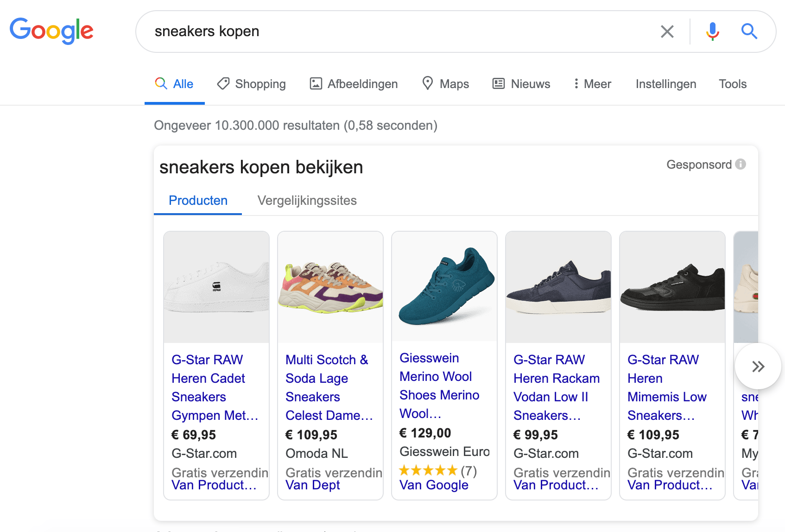Open the black G-Star Mimemis sneaker image
The height and width of the screenshot is (532, 785).
click(x=672, y=287)
